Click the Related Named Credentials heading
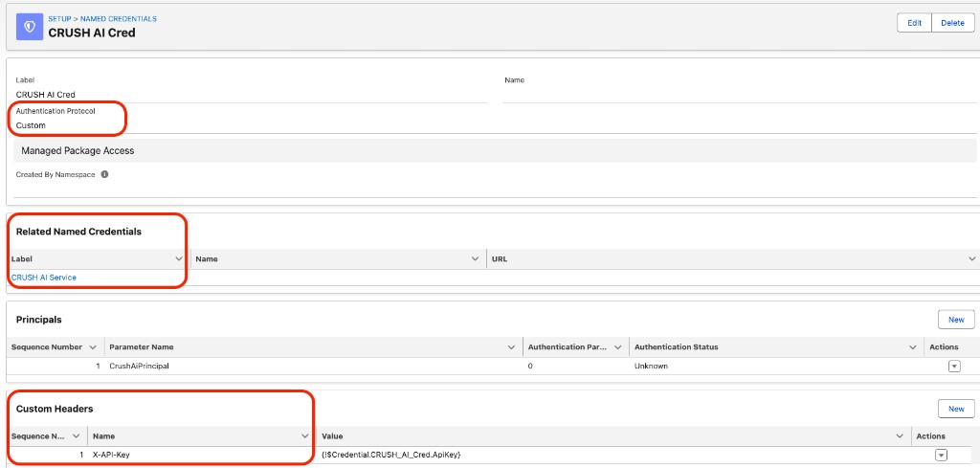Viewport: 980px width, 468px height. point(78,232)
